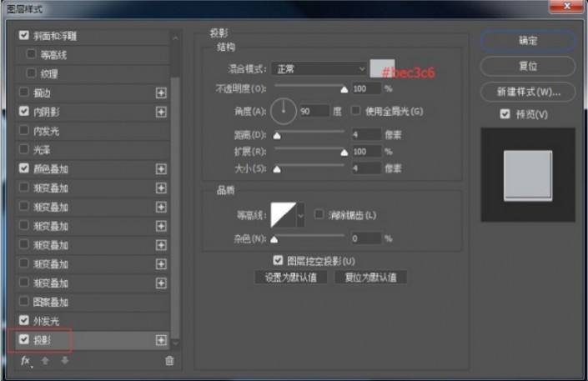The height and width of the screenshot is (381, 588).
Task: Enable 消除锯齿(L) checkbox
Action: (x=319, y=214)
